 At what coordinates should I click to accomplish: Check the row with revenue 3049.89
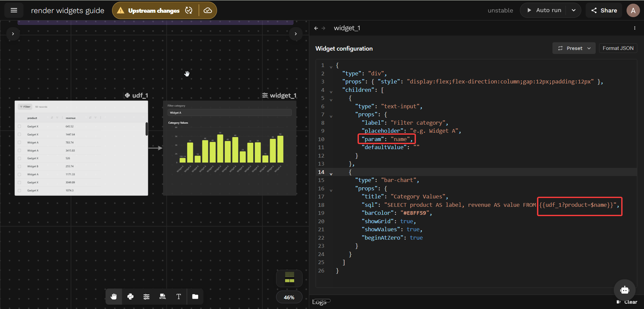pyautogui.click(x=19, y=182)
